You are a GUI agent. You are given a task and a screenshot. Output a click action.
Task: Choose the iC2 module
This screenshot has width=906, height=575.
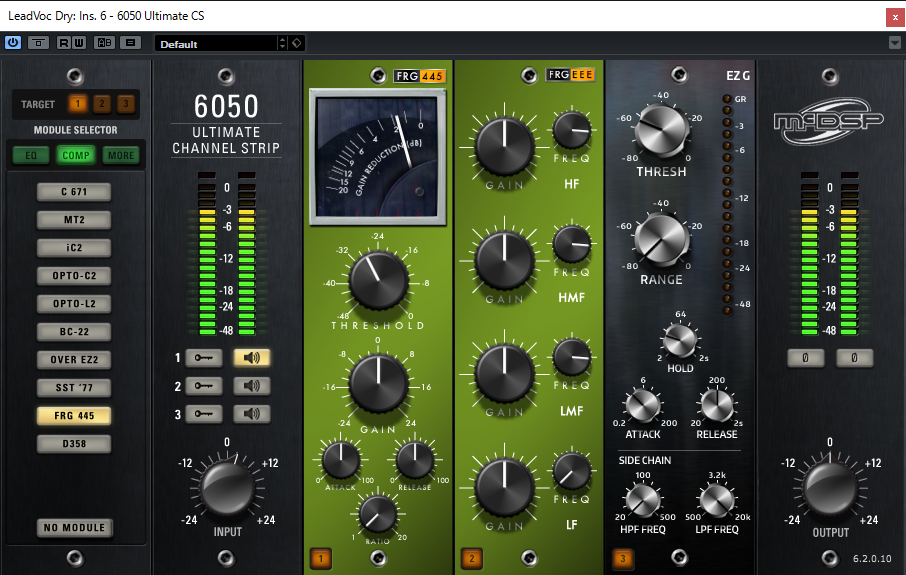coord(74,248)
